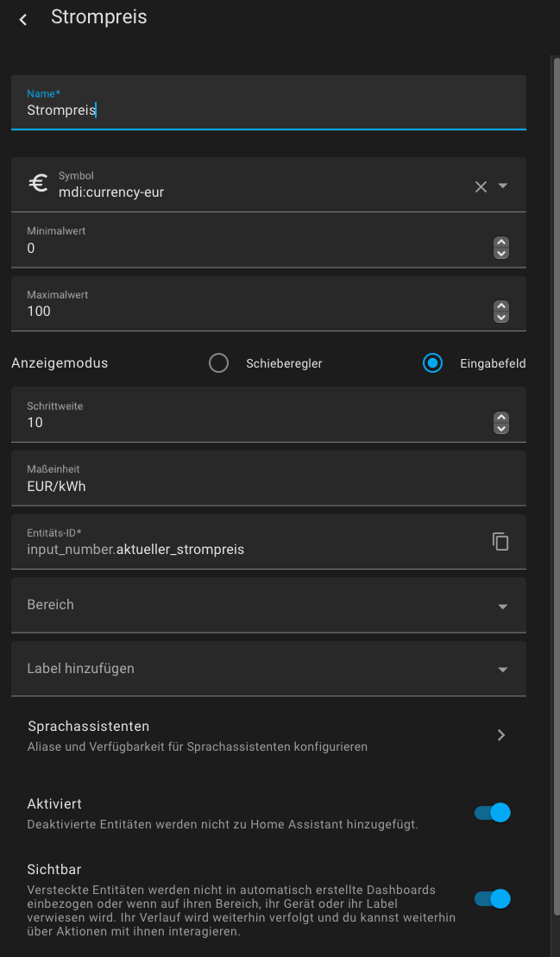Increase the Schrittweite step value
The image size is (560, 957).
pos(501,417)
